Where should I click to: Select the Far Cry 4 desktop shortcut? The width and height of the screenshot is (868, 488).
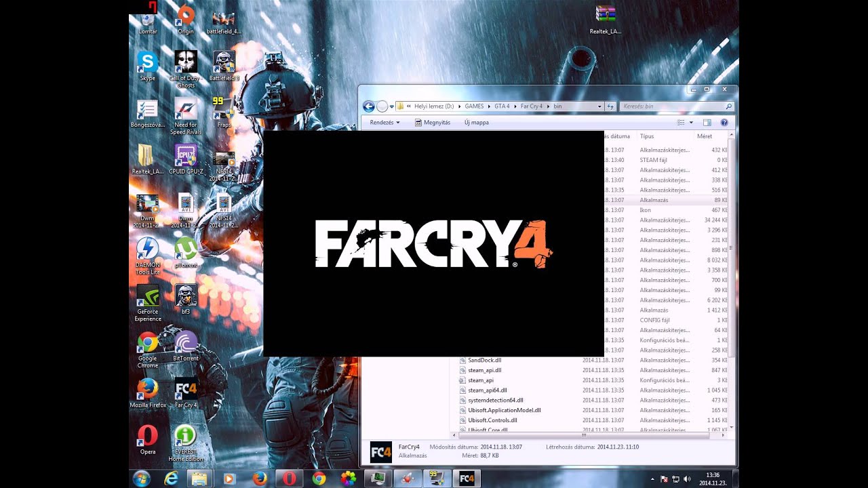(186, 392)
